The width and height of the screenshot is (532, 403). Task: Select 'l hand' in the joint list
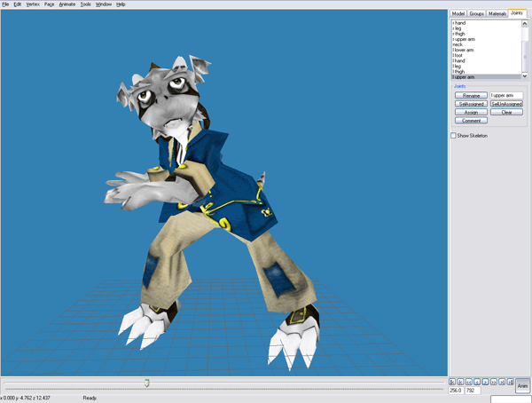point(486,60)
